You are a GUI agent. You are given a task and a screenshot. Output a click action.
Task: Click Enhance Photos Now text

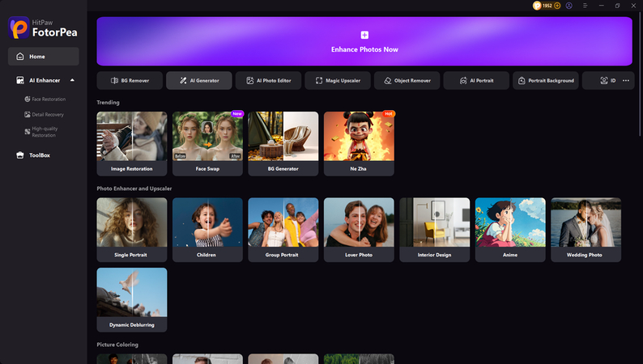(x=364, y=49)
